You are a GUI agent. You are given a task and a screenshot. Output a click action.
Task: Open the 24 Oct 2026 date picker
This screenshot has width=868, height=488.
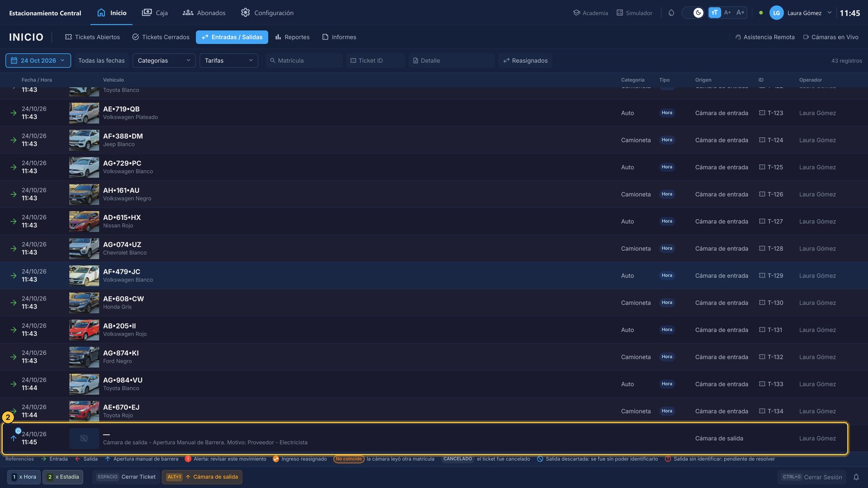coord(38,60)
